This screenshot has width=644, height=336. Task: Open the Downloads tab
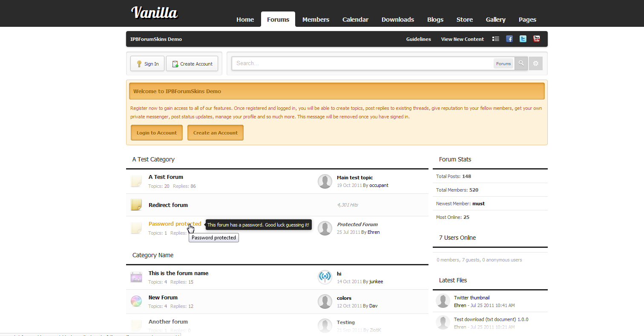click(x=398, y=20)
